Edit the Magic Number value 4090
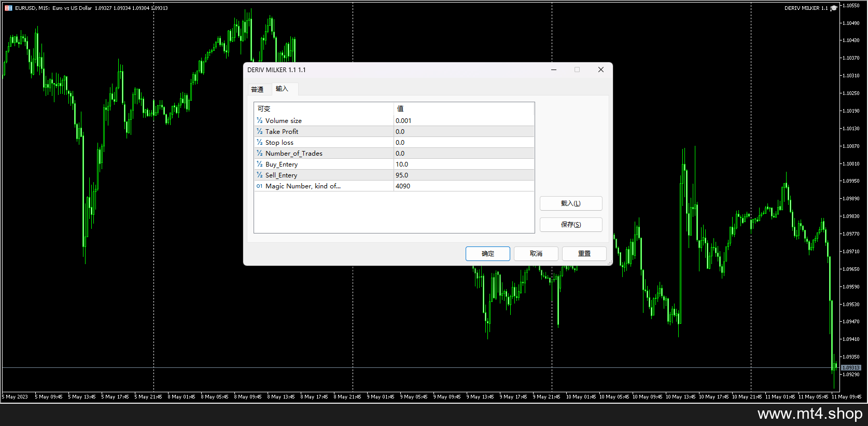The height and width of the screenshot is (426, 868). [x=464, y=186]
